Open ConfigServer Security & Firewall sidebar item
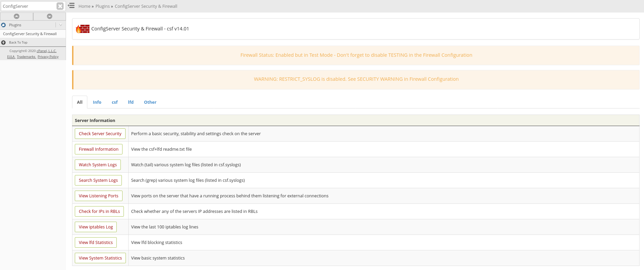The height and width of the screenshot is (270, 644). pos(30,34)
